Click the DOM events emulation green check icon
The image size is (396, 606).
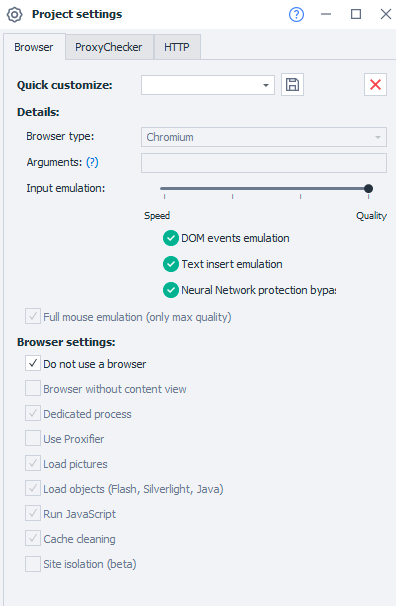point(170,238)
